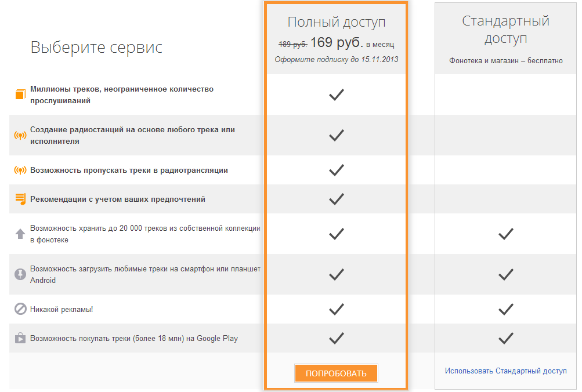The height and width of the screenshot is (392, 582).
Task: Click the recommendations music note icon
Action: point(20,199)
